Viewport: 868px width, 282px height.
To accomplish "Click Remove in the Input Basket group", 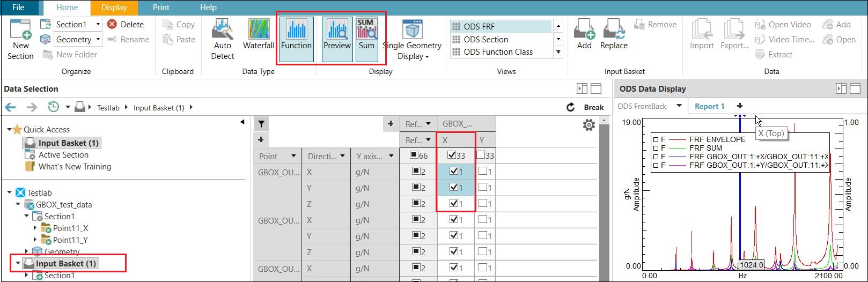I will 655,24.
